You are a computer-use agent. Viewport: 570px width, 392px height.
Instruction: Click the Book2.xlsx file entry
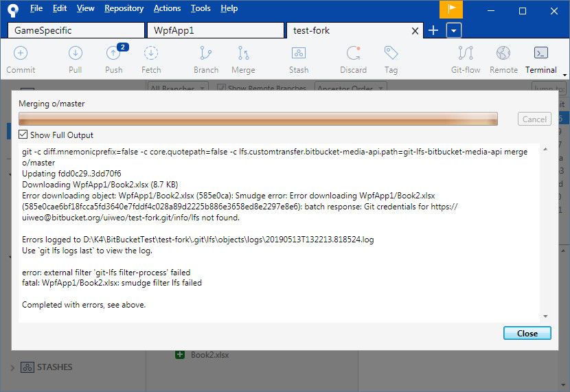pos(209,355)
